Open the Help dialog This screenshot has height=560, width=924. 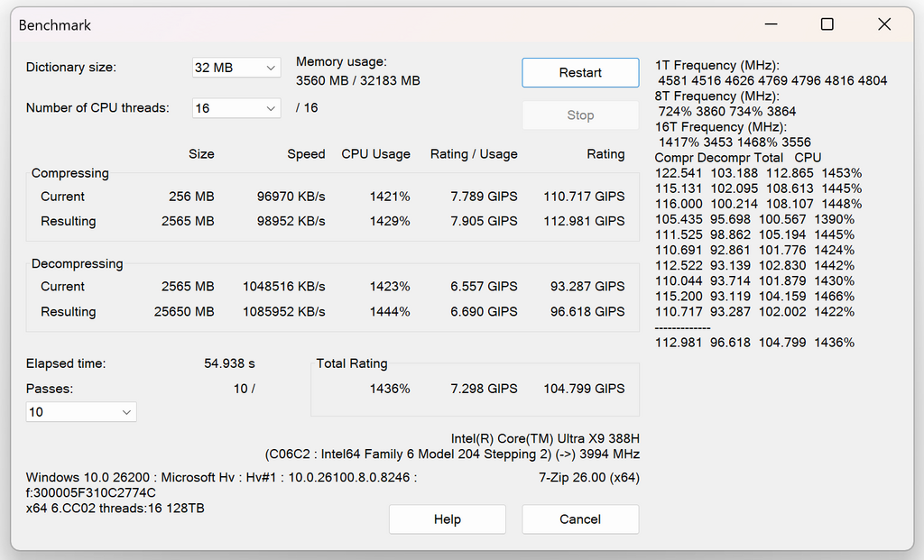(x=447, y=519)
